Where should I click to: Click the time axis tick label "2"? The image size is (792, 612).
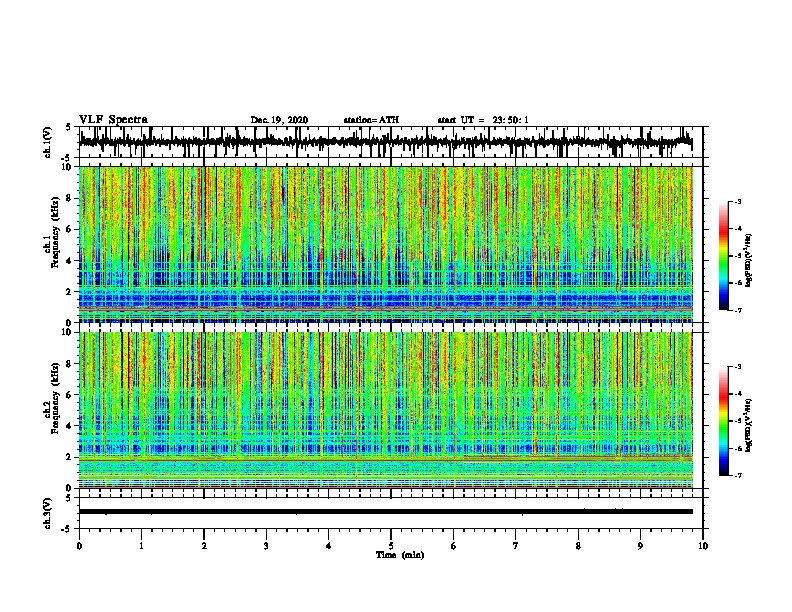pos(204,546)
